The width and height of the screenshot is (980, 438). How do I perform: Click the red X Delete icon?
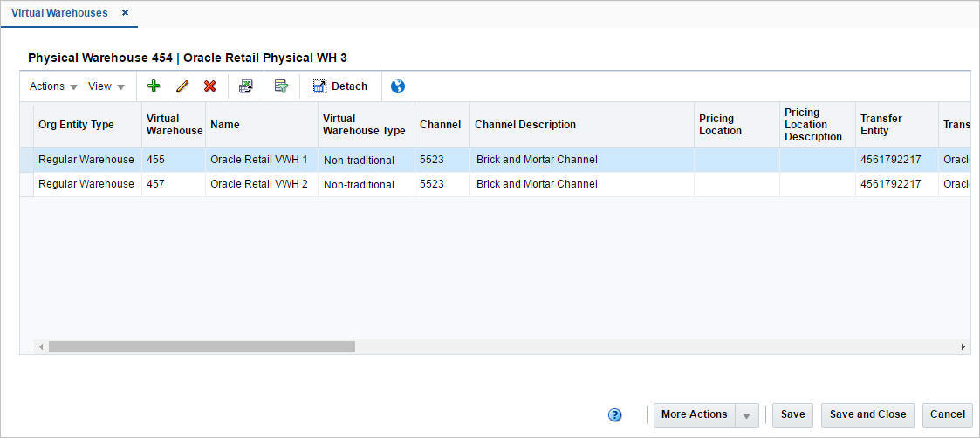coord(210,86)
